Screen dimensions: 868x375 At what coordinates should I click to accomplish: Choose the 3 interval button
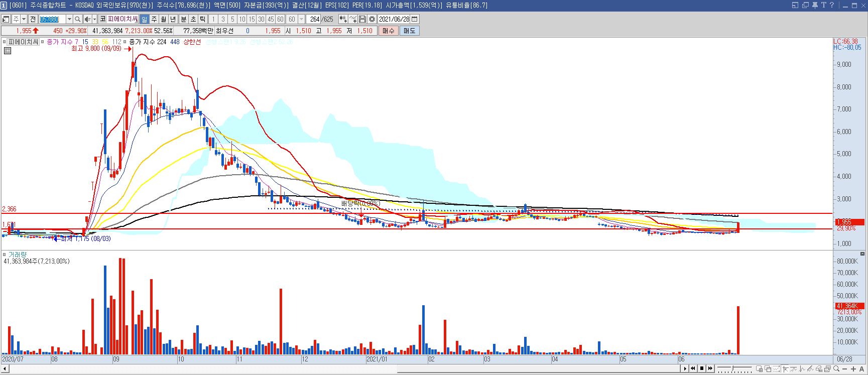(x=223, y=19)
